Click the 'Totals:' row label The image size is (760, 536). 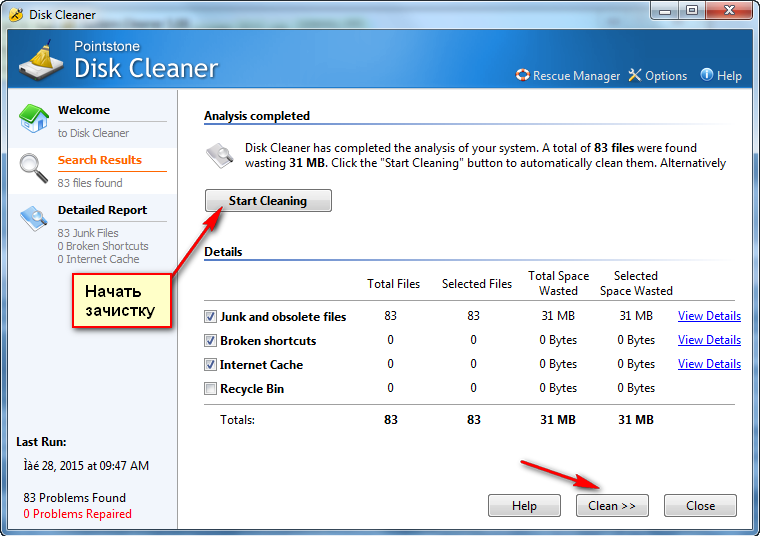point(238,420)
